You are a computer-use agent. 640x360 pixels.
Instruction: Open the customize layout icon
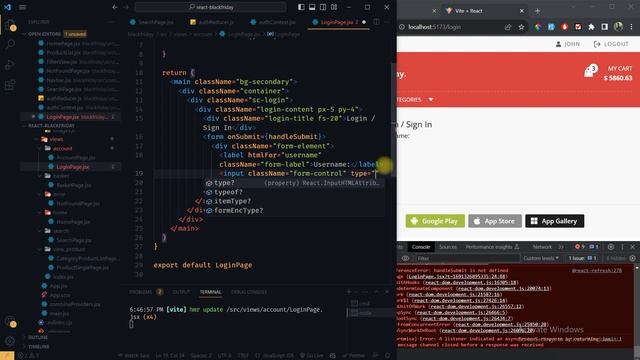334,7
